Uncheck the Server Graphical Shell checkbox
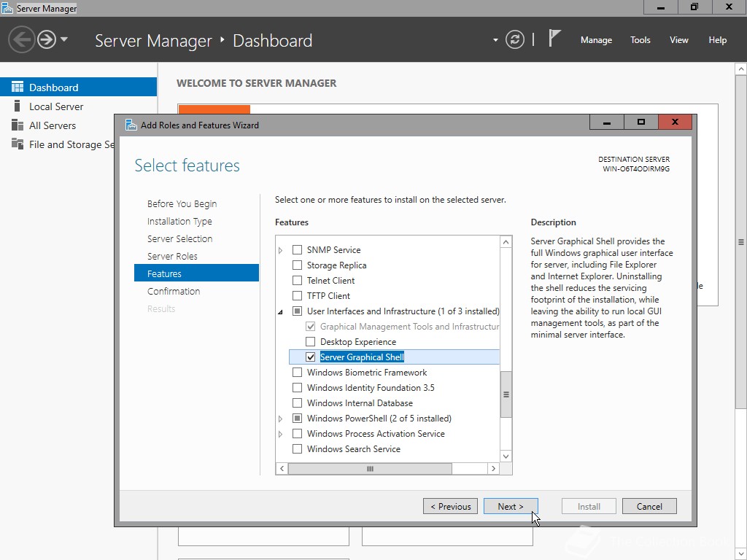The image size is (747, 560). tap(311, 357)
